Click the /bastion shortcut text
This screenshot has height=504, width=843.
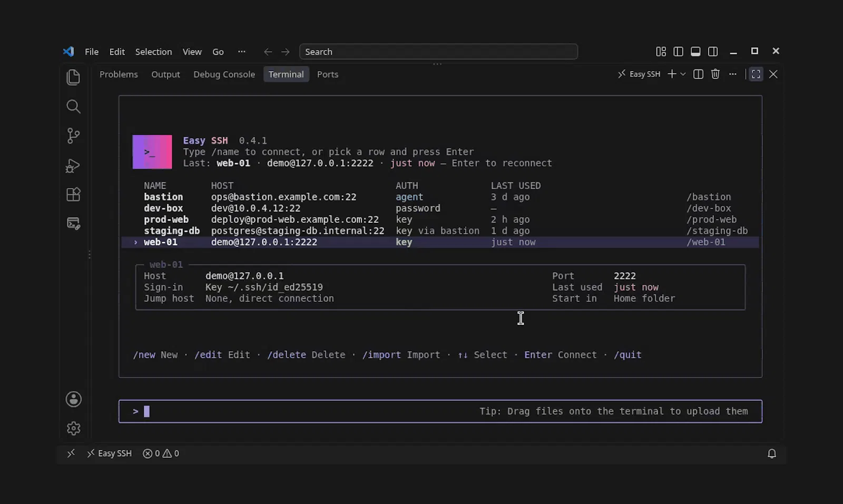[709, 197]
